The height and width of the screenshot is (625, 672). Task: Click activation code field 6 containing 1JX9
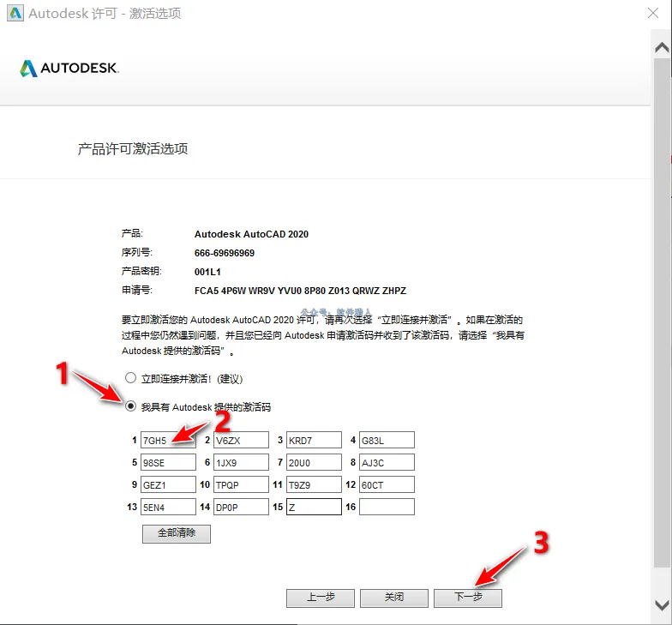pyautogui.click(x=242, y=462)
